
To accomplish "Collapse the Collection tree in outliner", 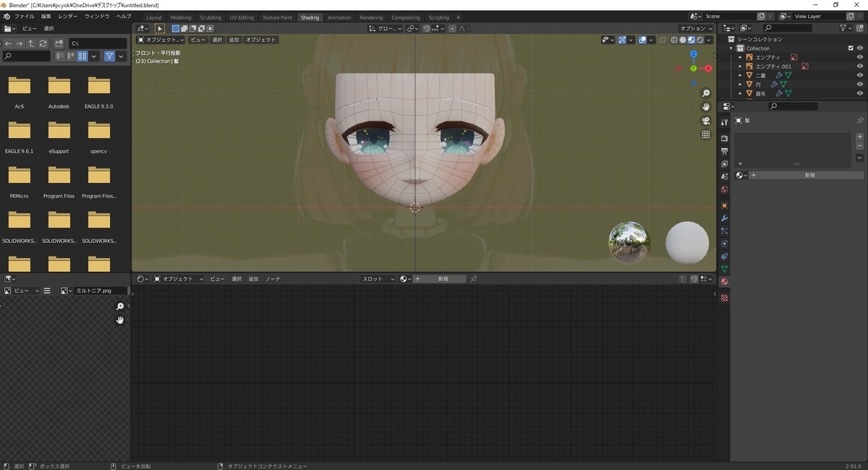I will click(x=731, y=48).
